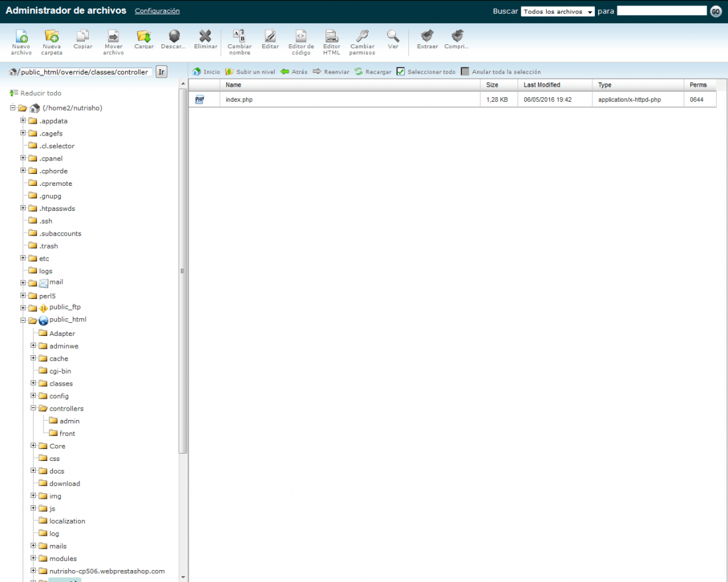Open the Configuración link
The image size is (728, 582).
point(157,11)
